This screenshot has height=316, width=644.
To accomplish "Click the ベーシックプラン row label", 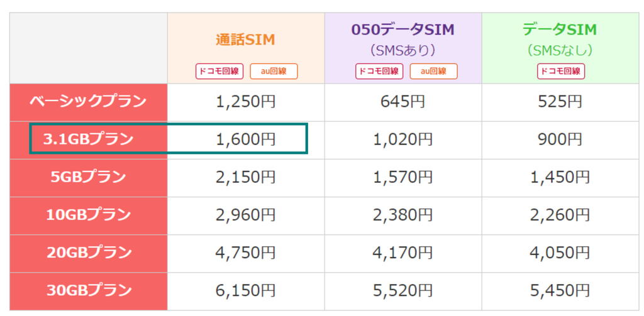I will point(88,101).
